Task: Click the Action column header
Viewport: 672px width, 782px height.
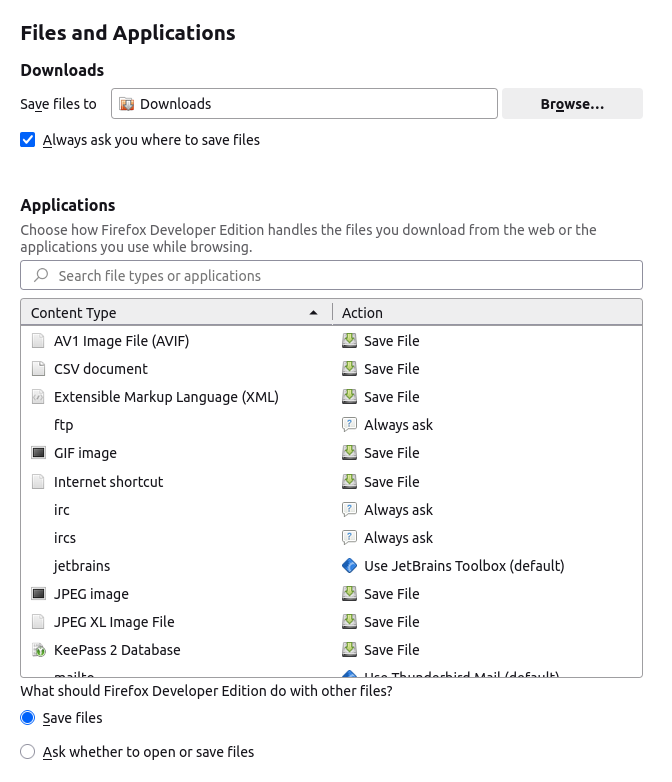Action: point(485,313)
